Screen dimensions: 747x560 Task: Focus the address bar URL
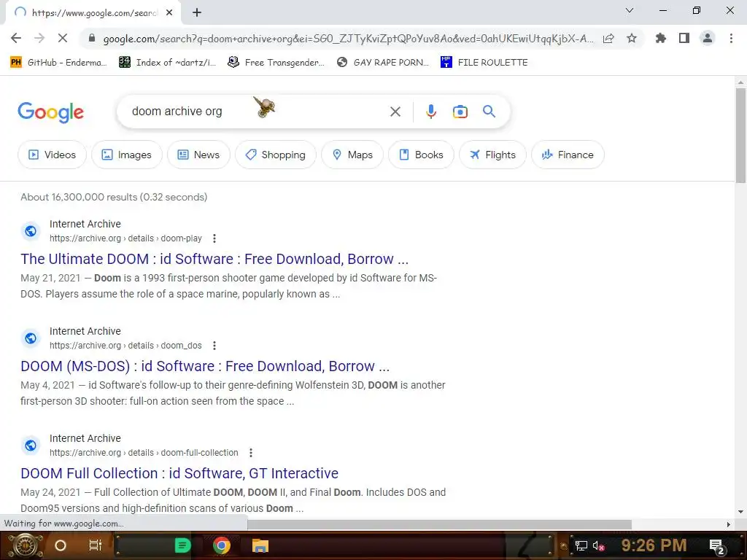348,39
